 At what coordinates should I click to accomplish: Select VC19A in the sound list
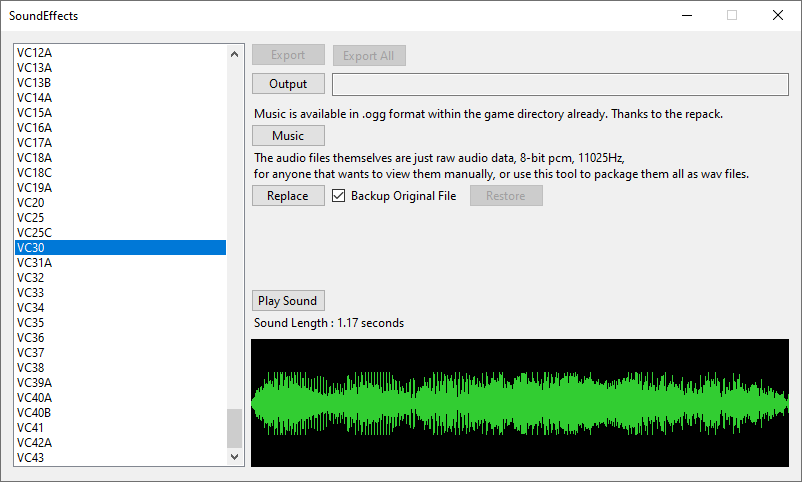(121, 188)
